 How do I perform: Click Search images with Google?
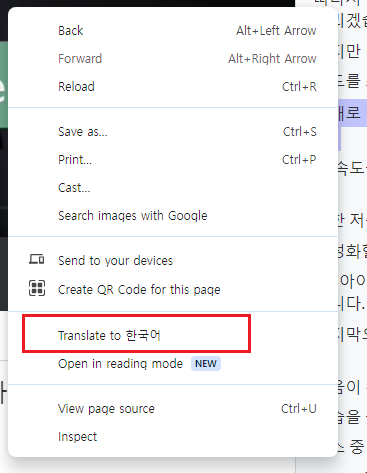coord(173,216)
